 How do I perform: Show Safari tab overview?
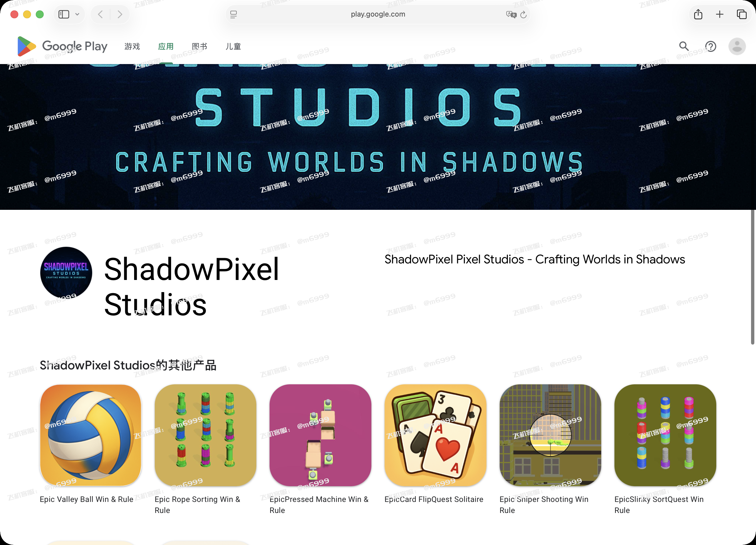pyautogui.click(x=741, y=14)
